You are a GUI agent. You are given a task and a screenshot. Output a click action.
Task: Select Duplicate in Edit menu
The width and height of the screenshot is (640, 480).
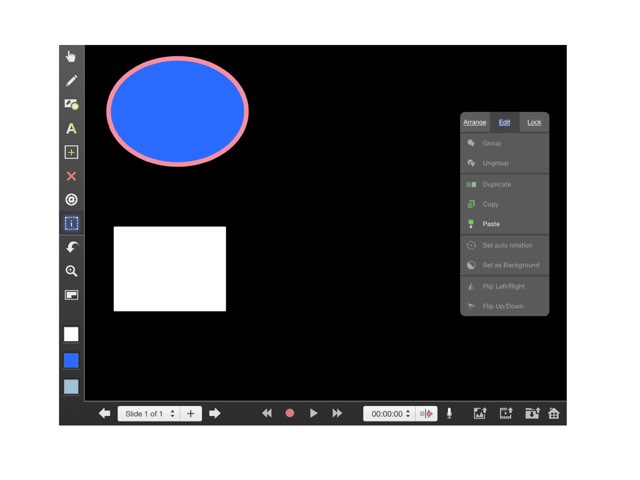click(504, 184)
